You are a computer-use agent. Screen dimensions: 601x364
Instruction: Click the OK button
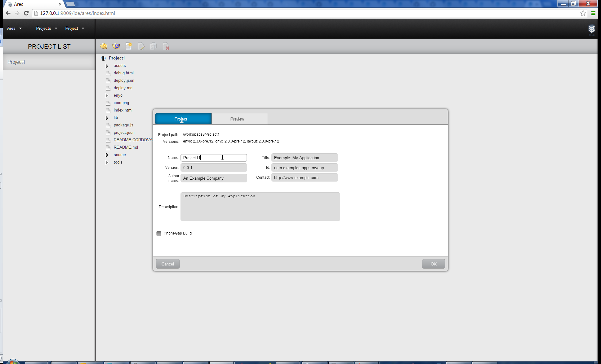click(434, 264)
